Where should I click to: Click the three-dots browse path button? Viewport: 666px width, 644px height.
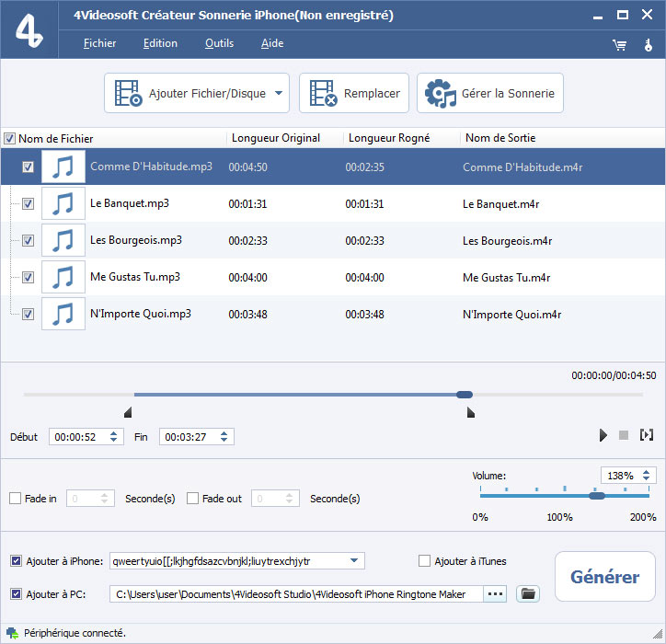point(495,594)
